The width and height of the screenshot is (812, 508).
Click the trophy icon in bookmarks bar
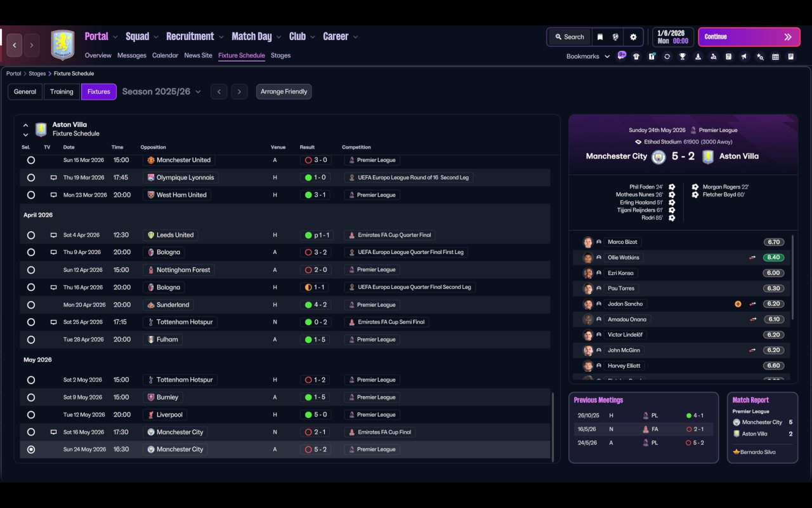(x=683, y=57)
